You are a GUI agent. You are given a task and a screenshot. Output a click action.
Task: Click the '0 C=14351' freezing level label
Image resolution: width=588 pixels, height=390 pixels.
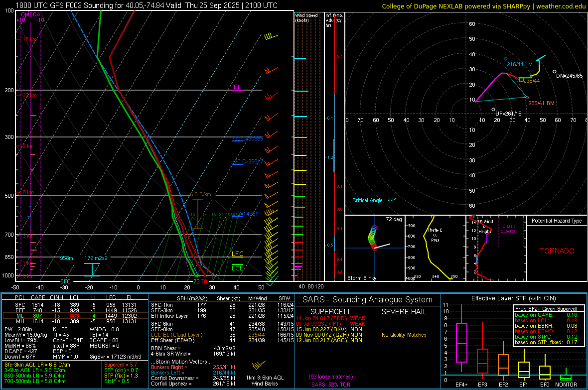pyautogui.click(x=246, y=214)
